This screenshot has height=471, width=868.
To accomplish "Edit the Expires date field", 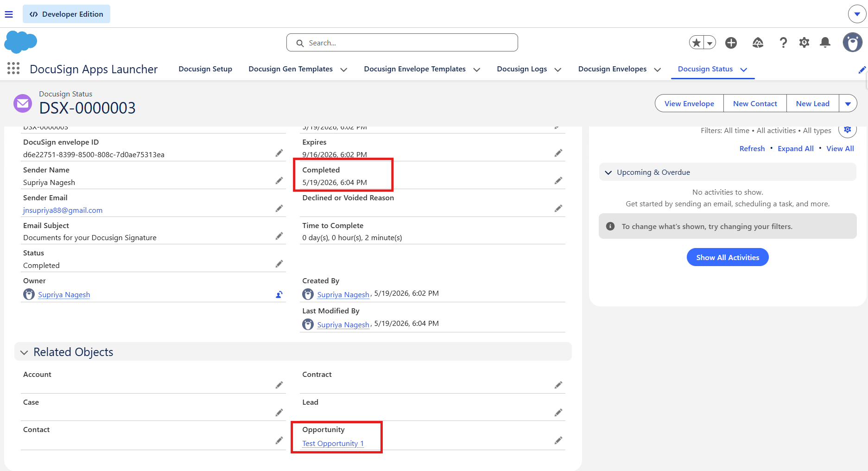I will 558,153.
